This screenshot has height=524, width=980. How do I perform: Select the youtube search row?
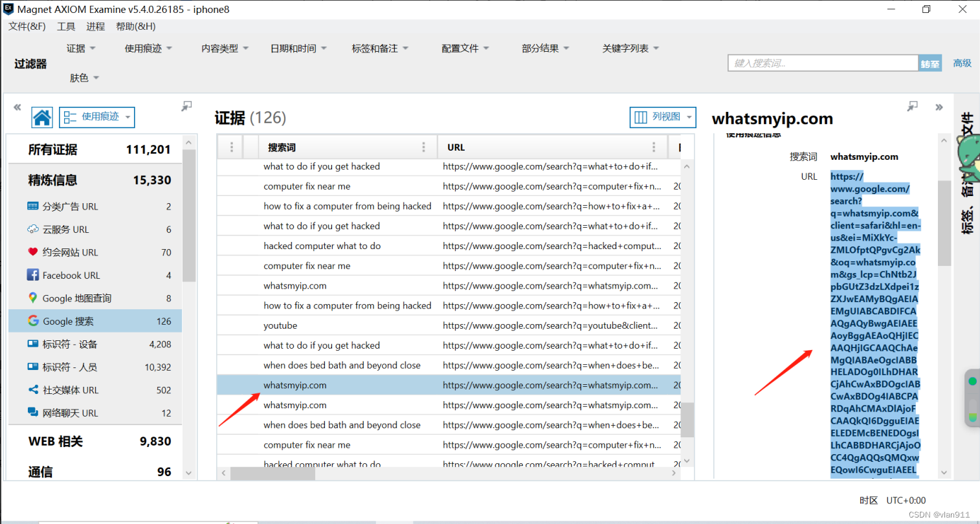pyautogui.click(x=449, y=325)
